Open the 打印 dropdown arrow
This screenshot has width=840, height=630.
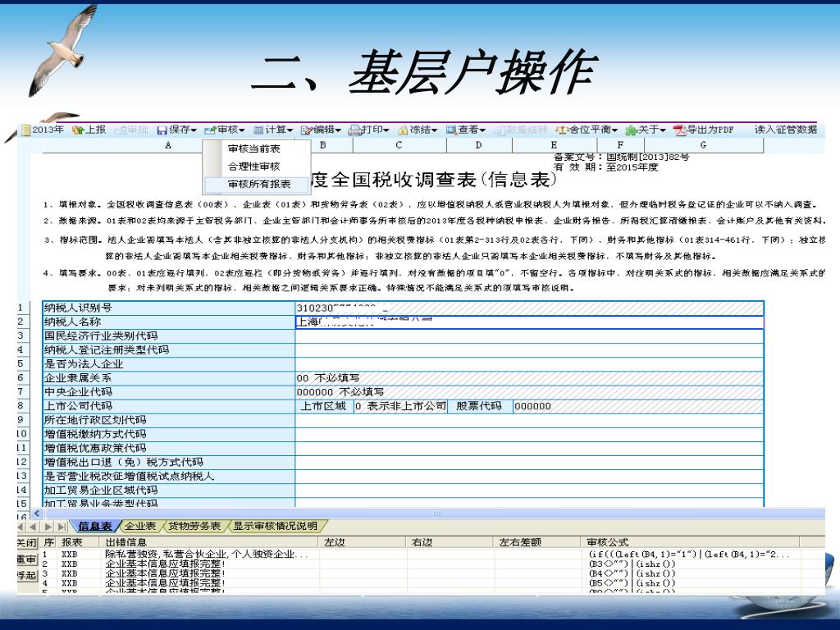point(386,130)
